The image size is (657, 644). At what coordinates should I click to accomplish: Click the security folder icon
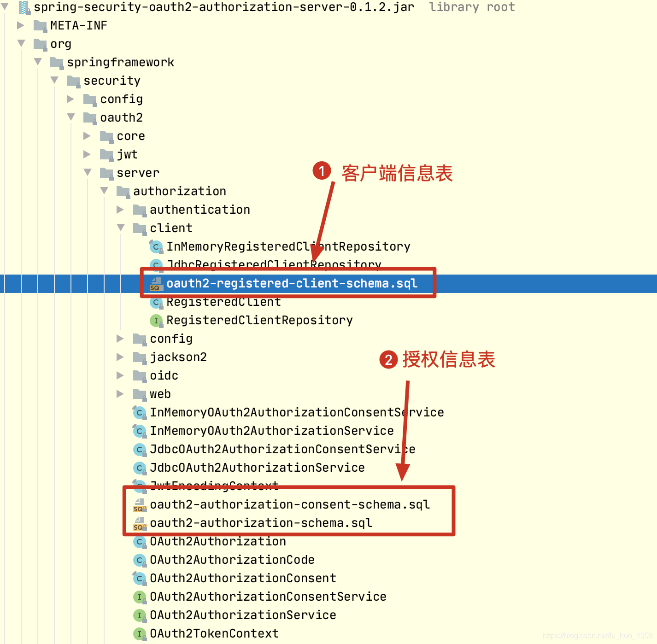point(73,81)
